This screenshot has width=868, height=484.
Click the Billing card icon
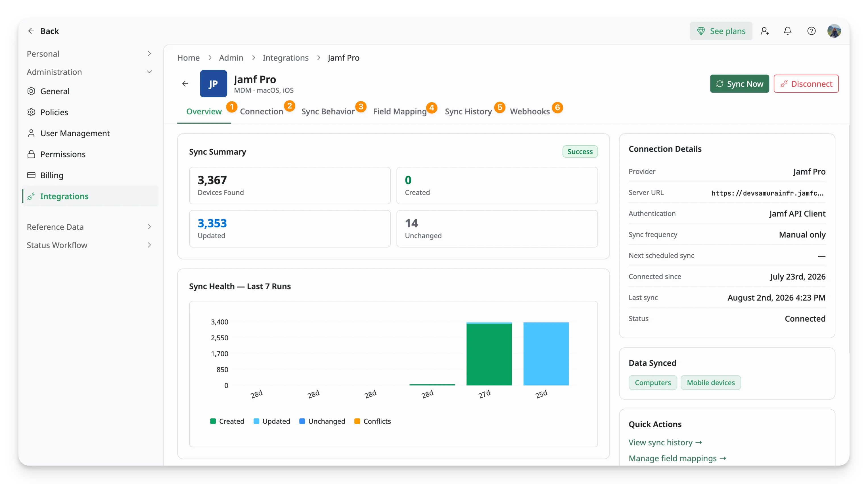coord(31,175)
